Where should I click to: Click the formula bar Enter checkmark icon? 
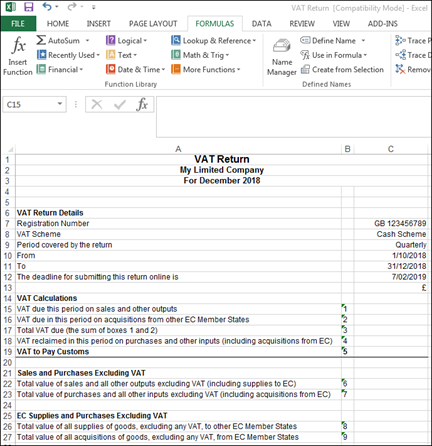tap(120, 105)
